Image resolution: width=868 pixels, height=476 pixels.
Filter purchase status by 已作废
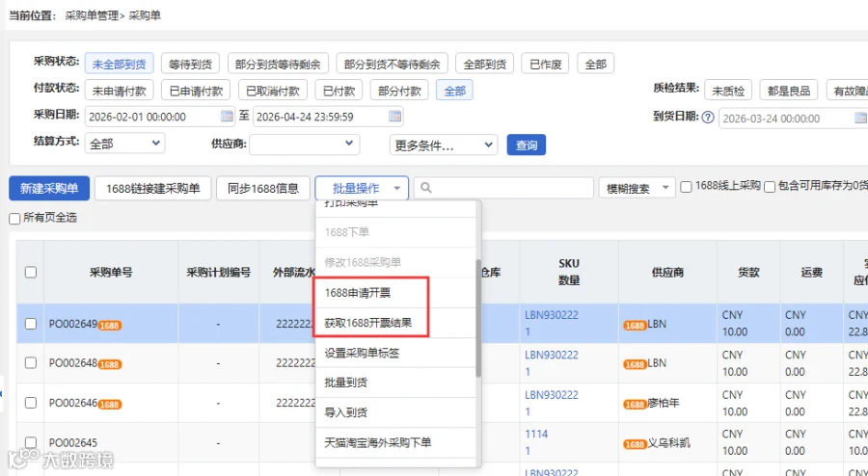tap(545, 64)
